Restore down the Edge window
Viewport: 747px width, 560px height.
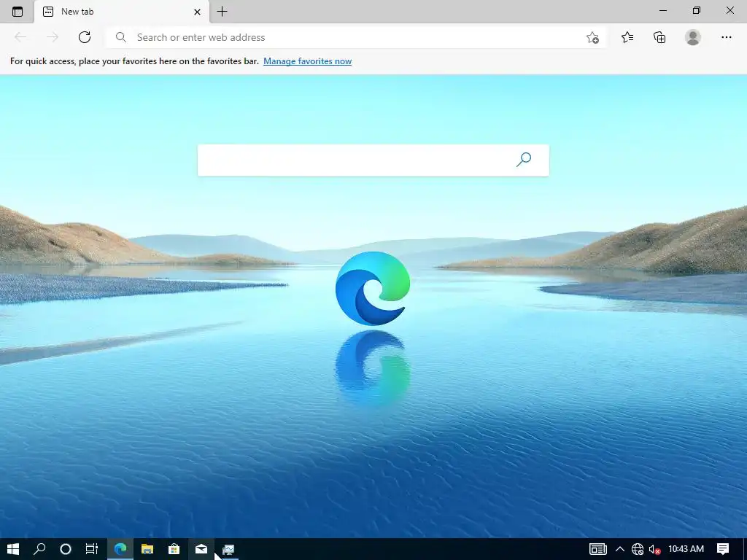[x=697, y=10]
